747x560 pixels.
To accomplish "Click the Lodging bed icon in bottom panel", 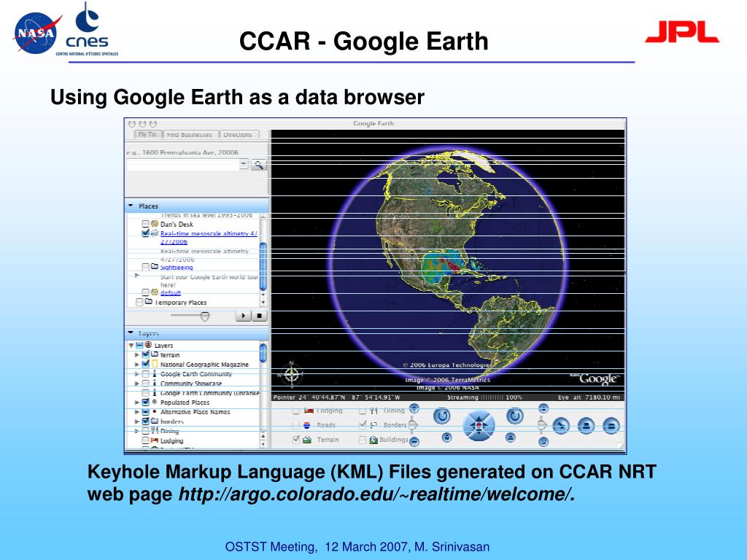I will [309, 411].
